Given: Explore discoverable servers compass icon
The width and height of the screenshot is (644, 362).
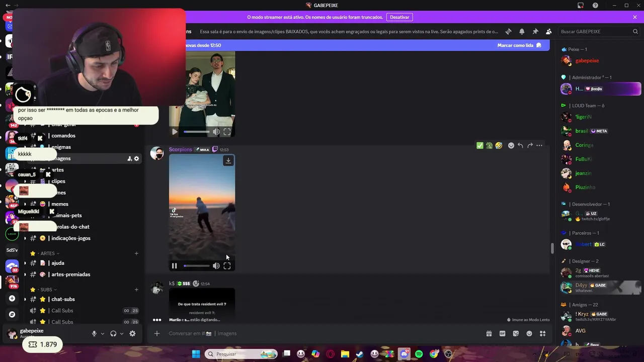Looking at the screenshot, I should [x=12, y=314].
